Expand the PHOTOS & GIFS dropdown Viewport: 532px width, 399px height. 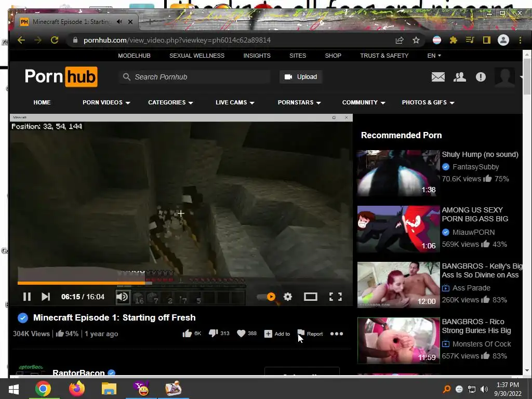point(428,102)
